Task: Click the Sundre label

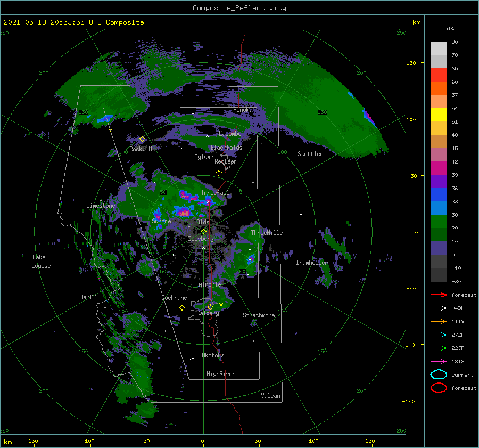Action: coord(161,221)
